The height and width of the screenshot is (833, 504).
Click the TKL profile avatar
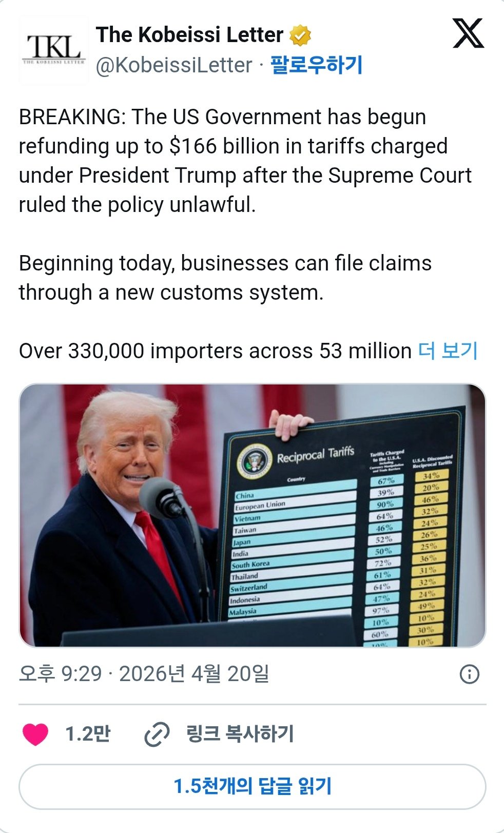(53, 50)
